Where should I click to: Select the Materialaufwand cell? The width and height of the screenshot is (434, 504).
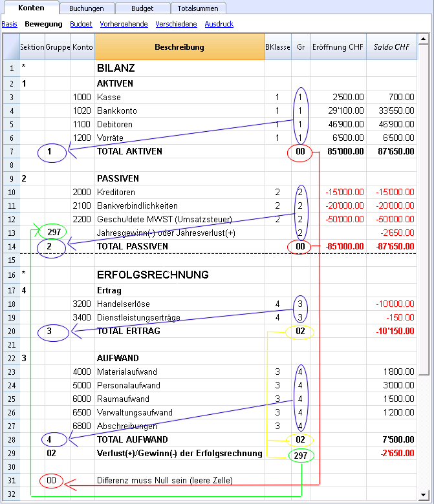point(180,372)
